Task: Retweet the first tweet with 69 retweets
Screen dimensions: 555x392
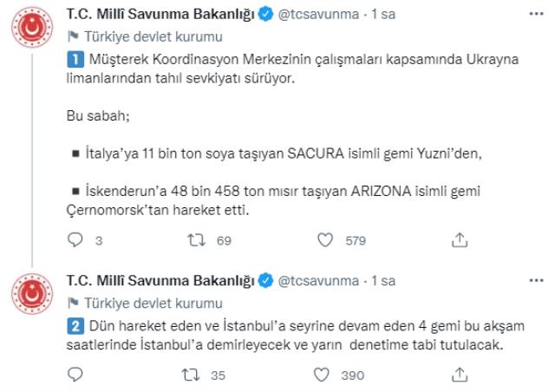Action: tap(196, 240)
